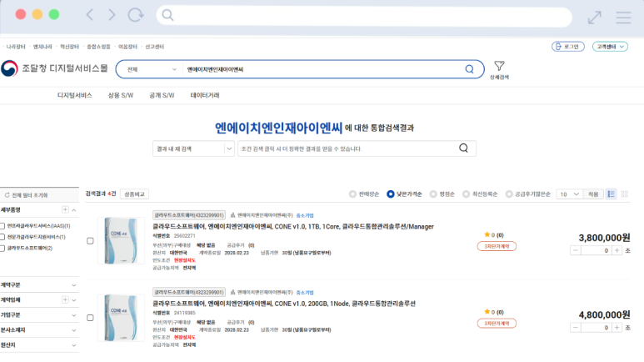644x362 pixels.
Task: Click the plus icon next to 세부품명
Action: point(65,210)
